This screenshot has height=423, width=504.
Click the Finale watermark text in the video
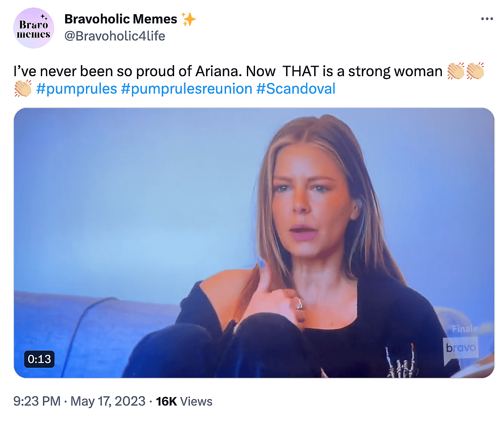464,329
